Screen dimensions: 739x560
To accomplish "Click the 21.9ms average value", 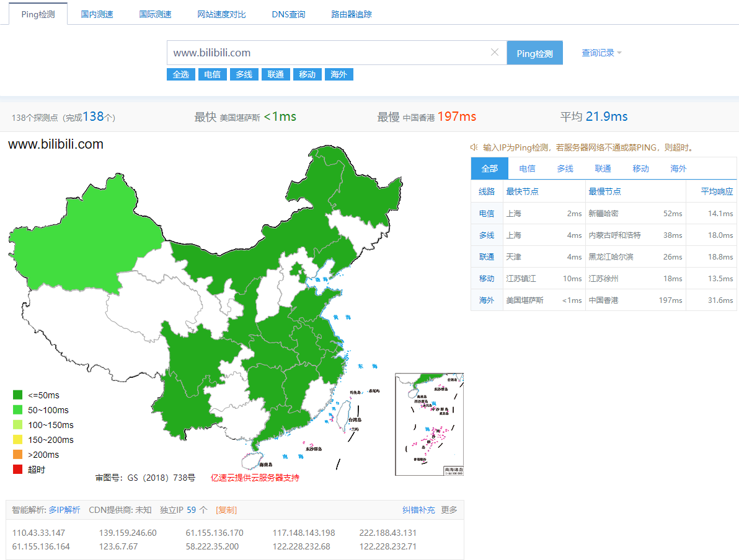I will point(606,116).
